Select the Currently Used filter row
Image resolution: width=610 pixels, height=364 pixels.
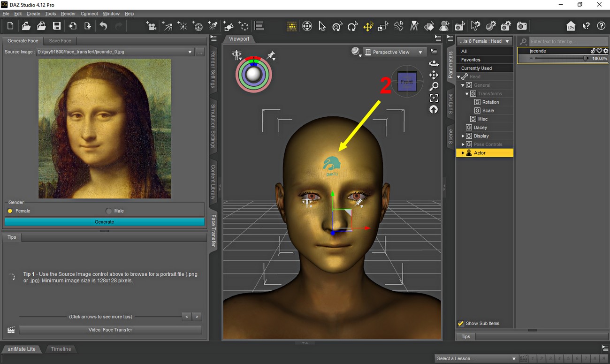pyautogui.click(x=485, y=68)
